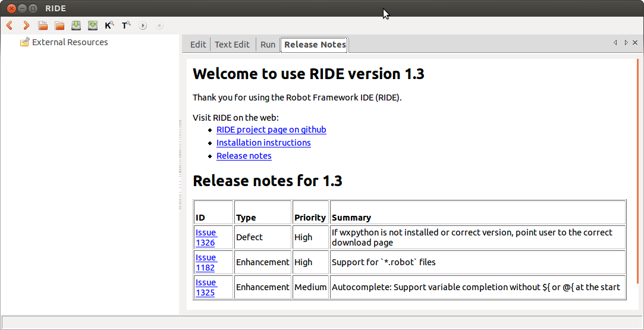This screenshot has height=330, width=644.
Task: Click the 'Release notes for 1.3' heading
Action: [268, 181]
